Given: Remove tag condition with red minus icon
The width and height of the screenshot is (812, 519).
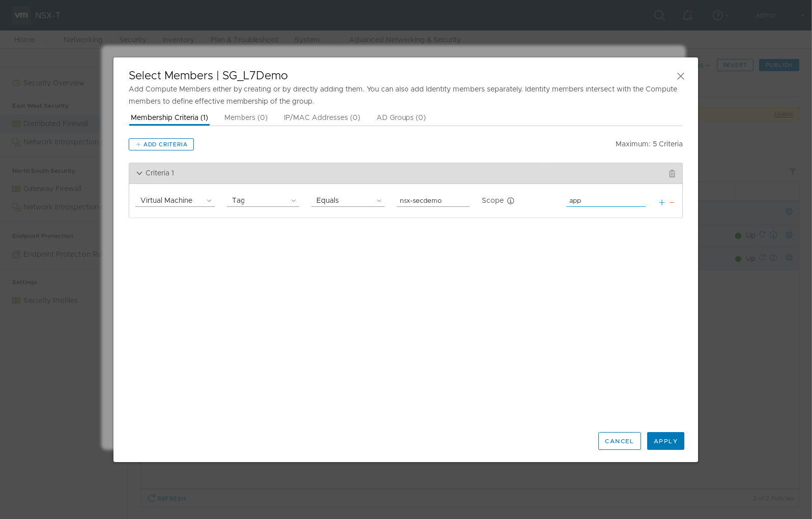Looking at the screenshot, I should click(672, 202).
